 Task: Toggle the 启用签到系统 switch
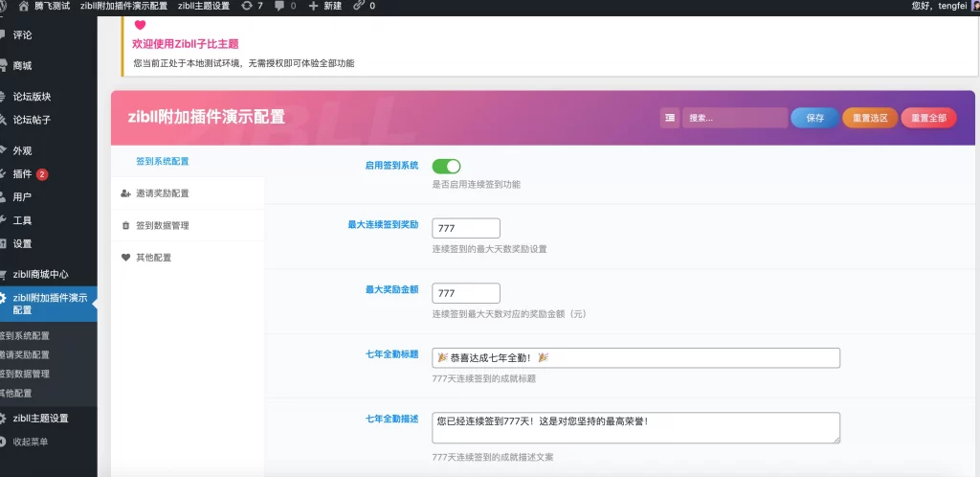(446, 167)
